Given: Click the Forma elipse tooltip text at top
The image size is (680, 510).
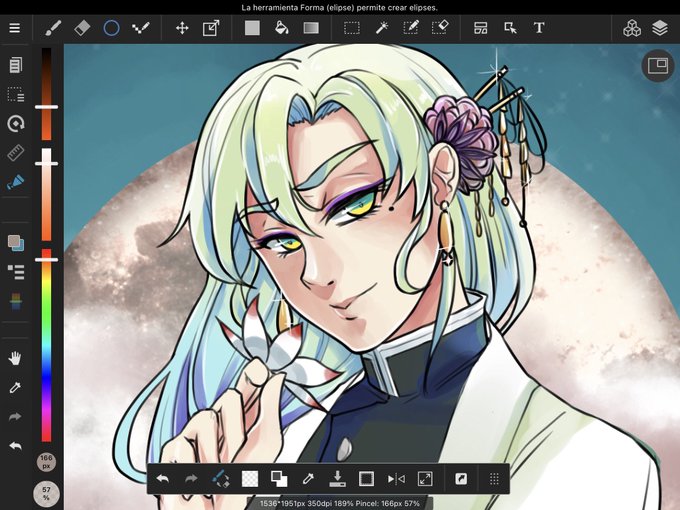Looking at the screenshot, I should click(340, 7).
